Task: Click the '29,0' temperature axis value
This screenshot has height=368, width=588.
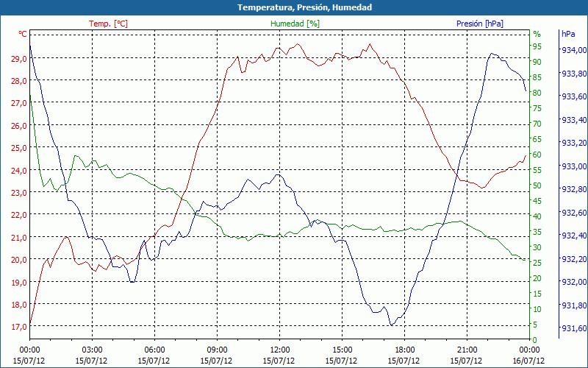Action: coord(19,59)
